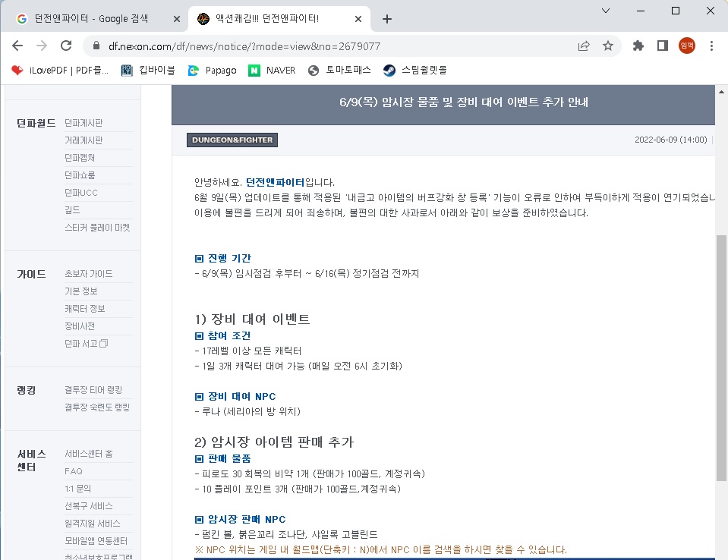
Task: Open the side panel icon
Action: (663, 46)
